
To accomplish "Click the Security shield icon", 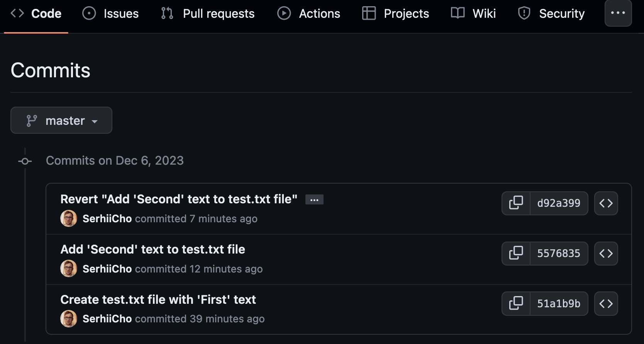I will coord(524,13).
